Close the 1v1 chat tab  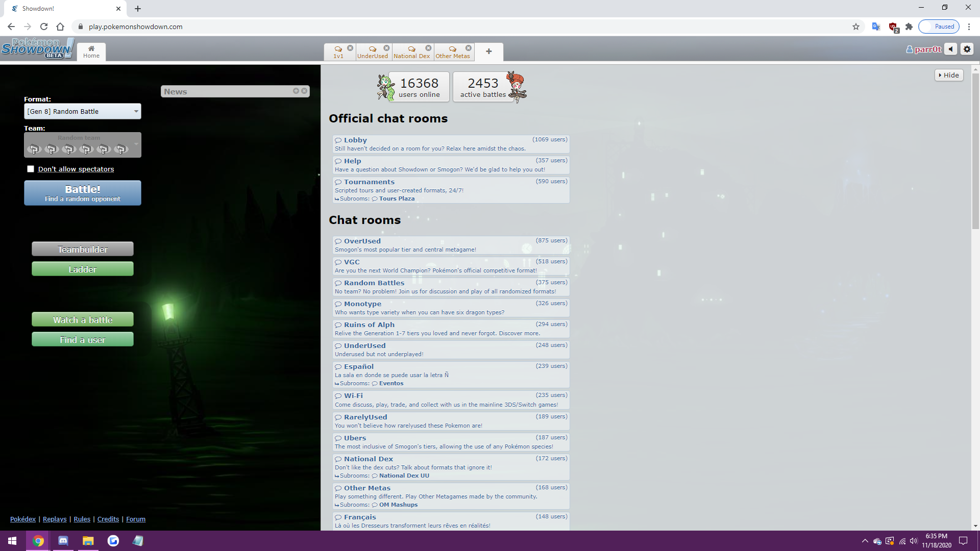(x=350, y=48)
